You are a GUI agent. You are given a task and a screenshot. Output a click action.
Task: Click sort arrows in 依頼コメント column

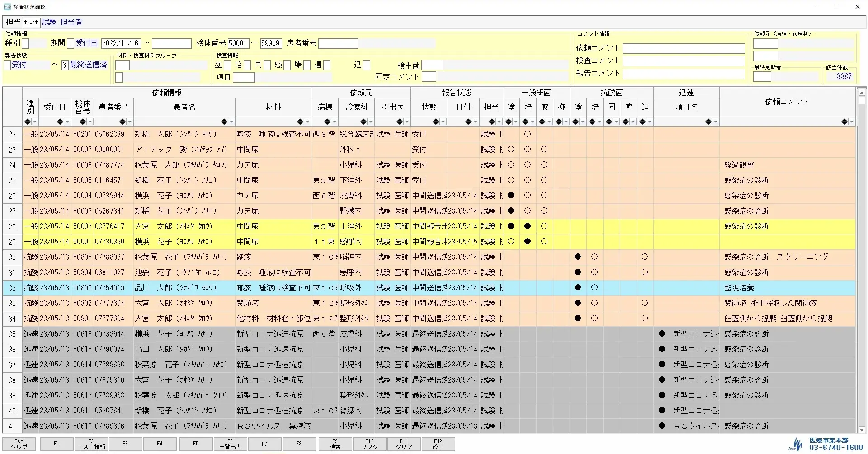click(x=844, y=122)
